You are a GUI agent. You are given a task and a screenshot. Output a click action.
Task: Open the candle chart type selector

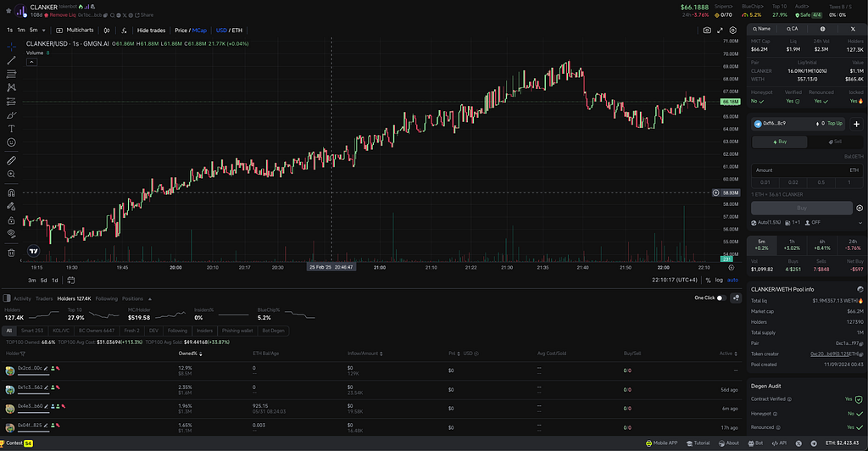click(x=107, y=31)
